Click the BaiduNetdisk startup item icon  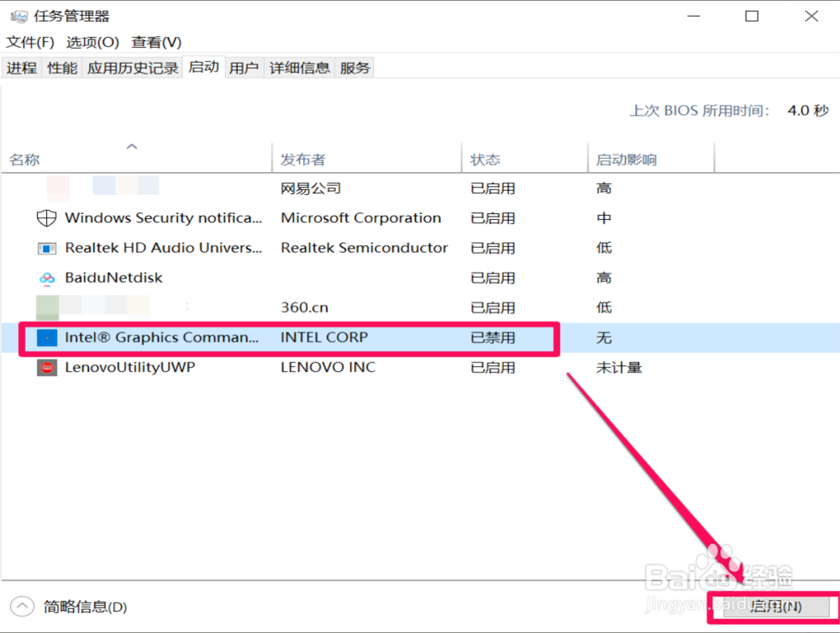point(48,277)
